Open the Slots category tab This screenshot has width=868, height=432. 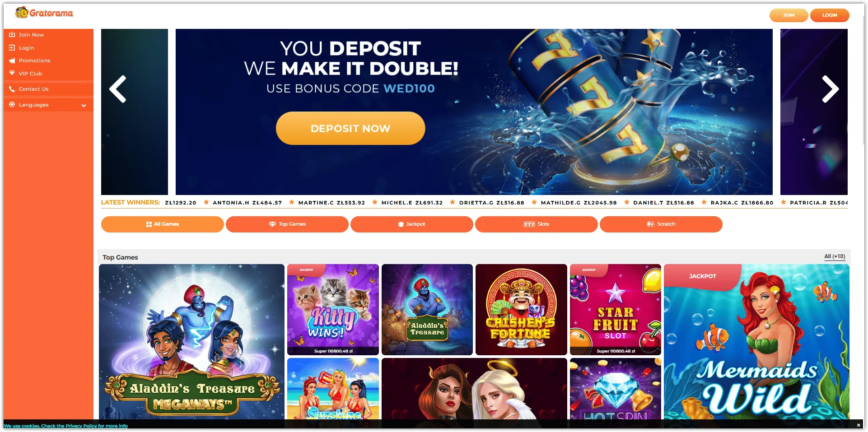click(537, 224)
